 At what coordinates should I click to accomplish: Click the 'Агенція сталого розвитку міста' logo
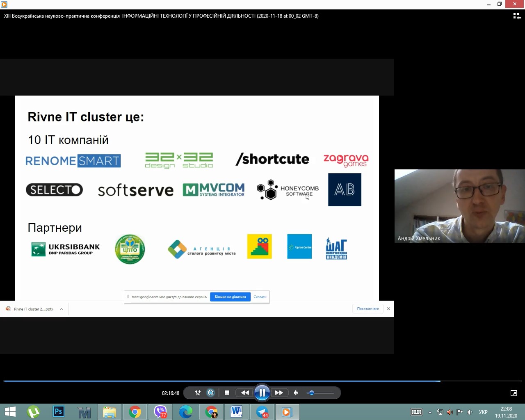click(202, 249)
